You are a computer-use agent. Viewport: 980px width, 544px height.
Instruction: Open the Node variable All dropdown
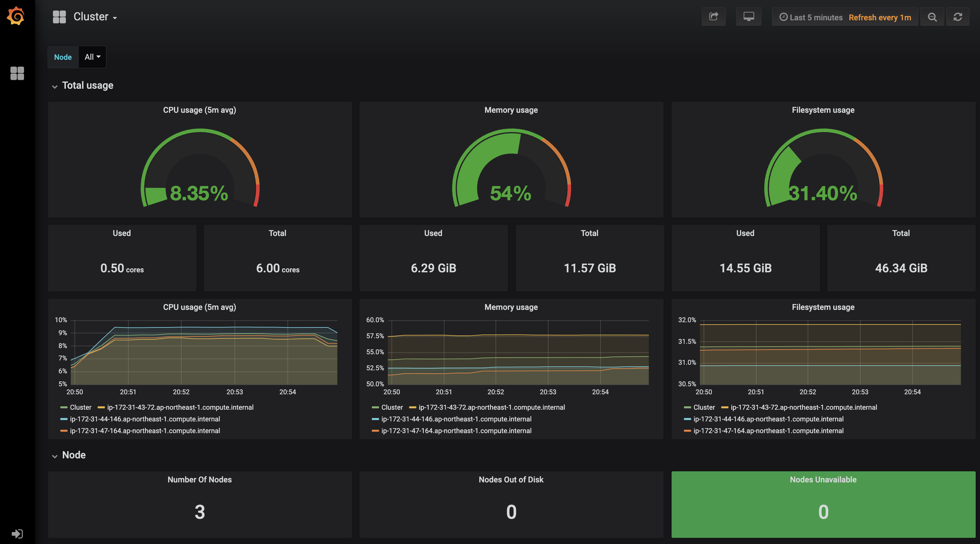[92, 57]
